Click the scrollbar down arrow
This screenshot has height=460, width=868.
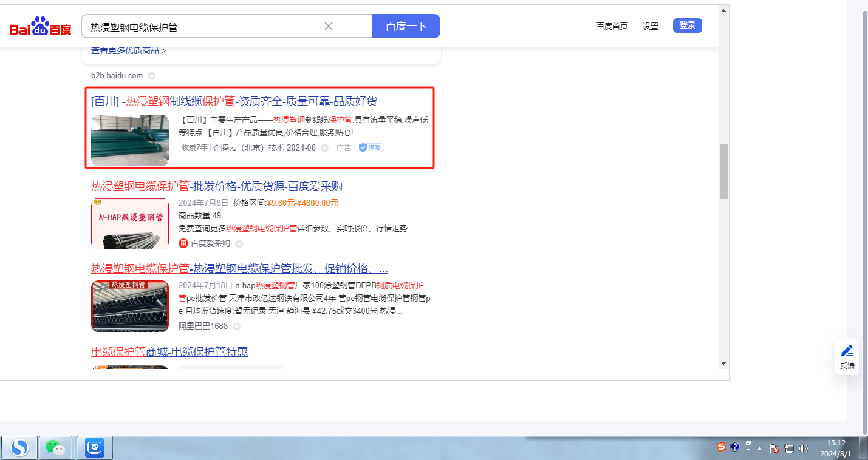pyautogui.click(x=723, y=363)
